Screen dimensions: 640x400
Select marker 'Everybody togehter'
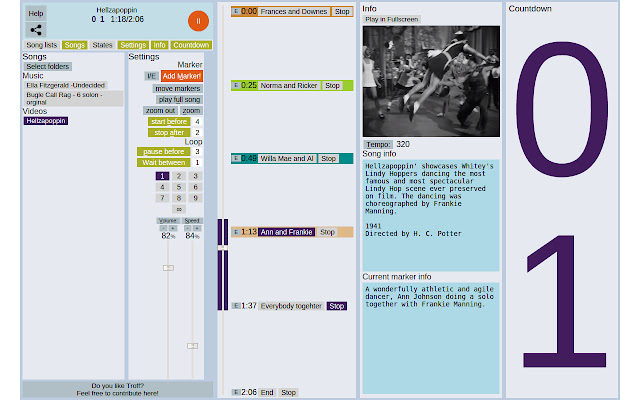click(x=291, y=306)
